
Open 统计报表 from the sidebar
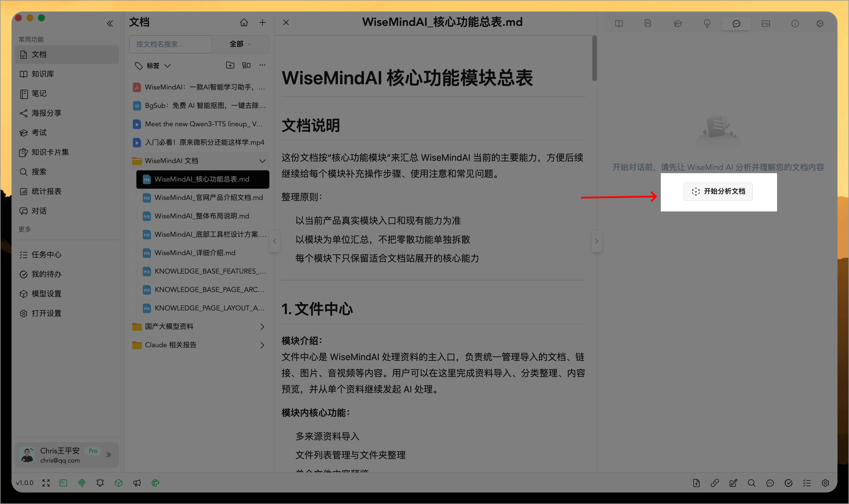pos(47,191)
